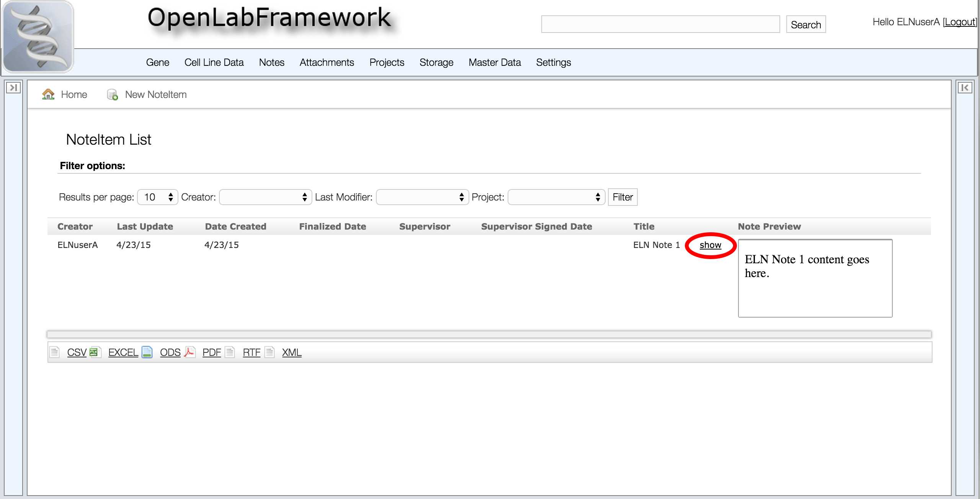This screenshot has height=499, width=980.
Task: Open the Results per page dropdown
Action: click(158, 197)
